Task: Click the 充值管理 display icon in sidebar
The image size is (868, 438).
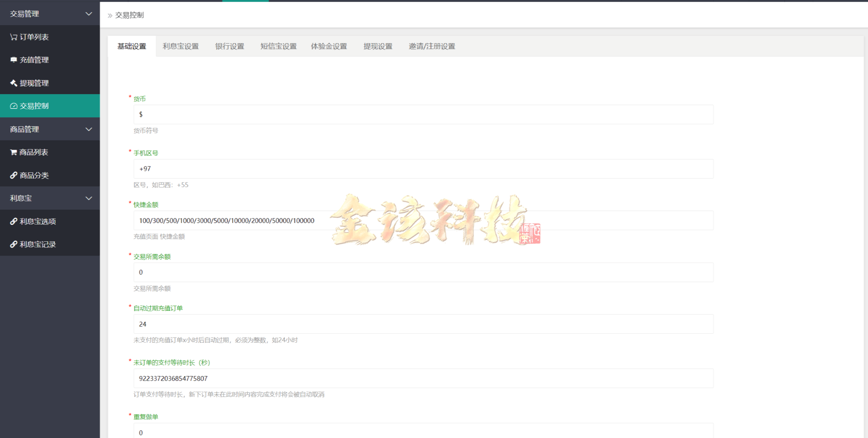Action: point(13,60)
